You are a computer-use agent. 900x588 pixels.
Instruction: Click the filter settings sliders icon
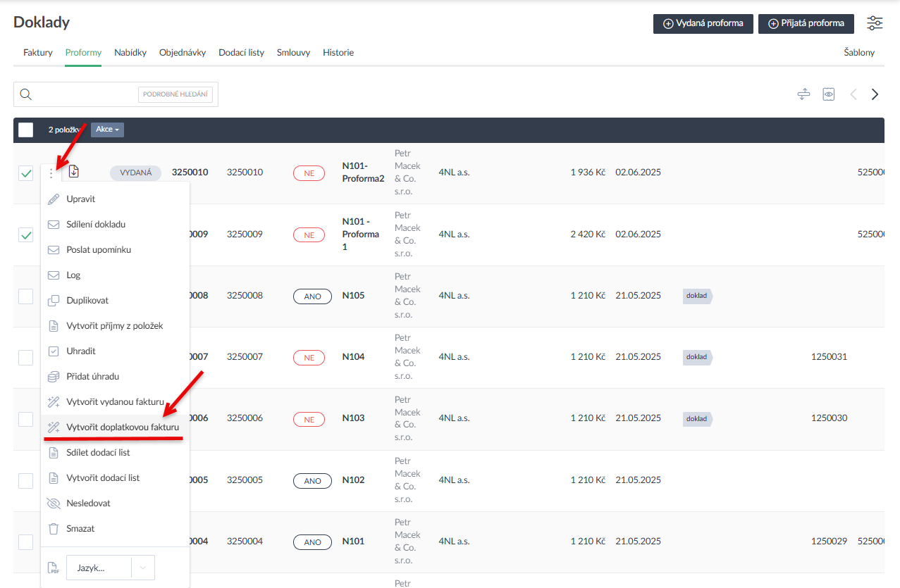pyautogui.click(x=875, y=23)
